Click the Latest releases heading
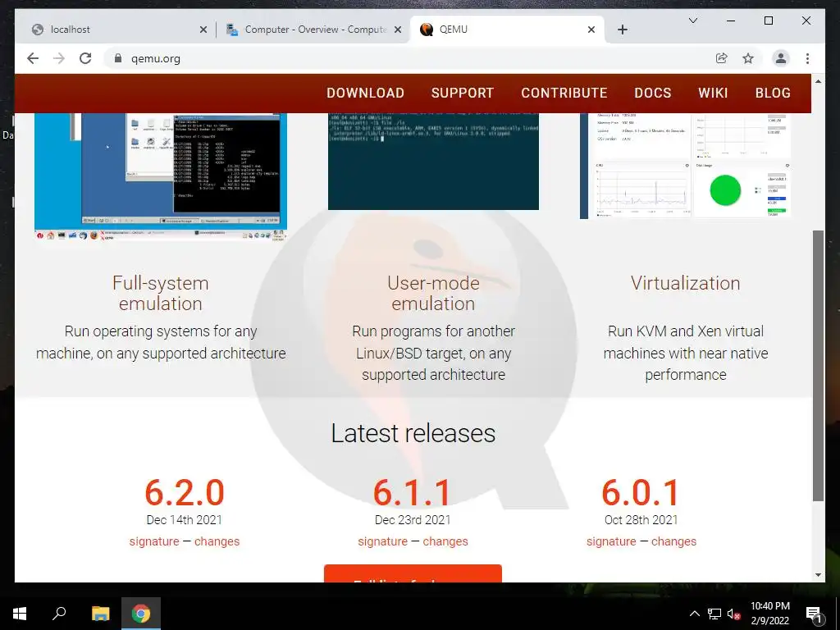Viewport: 840px width, 630px height. point(413,433)
